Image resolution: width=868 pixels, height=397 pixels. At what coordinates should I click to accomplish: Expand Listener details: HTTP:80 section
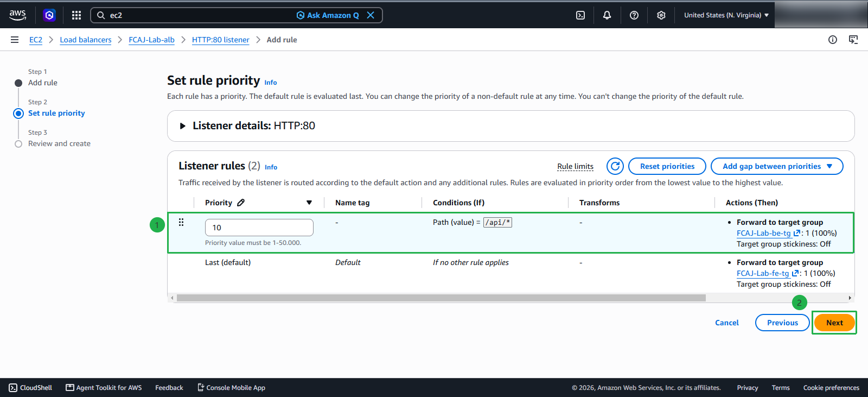pyautogui.click(x=183, y=126)
